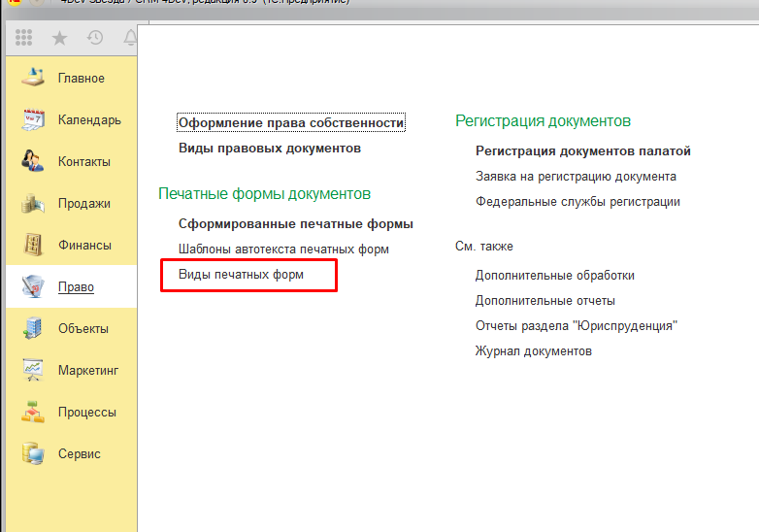Click the Контакты people icon in sidebar
Screen dimensions: 759x532
coord(33,161)
